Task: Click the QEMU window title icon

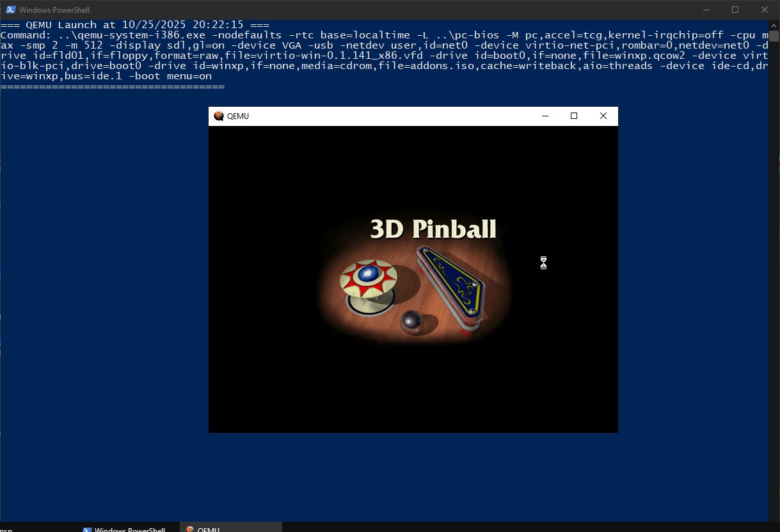Action: pos(219,116)
